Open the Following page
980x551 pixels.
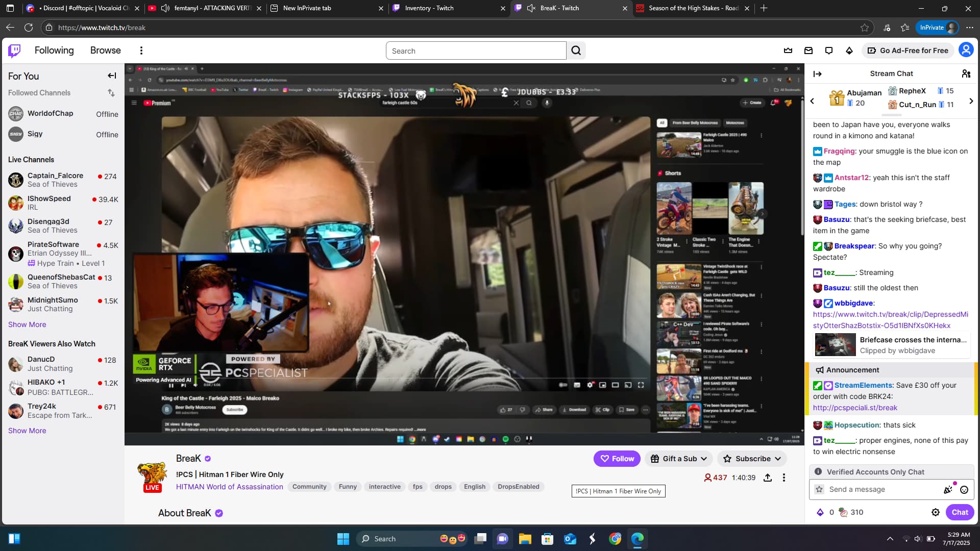(x=54, y=51)
